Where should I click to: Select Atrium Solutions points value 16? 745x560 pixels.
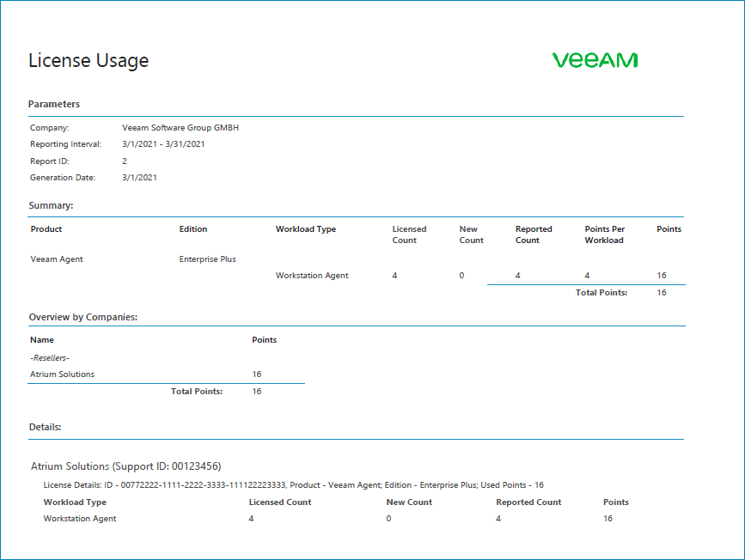tap(257, 374)
